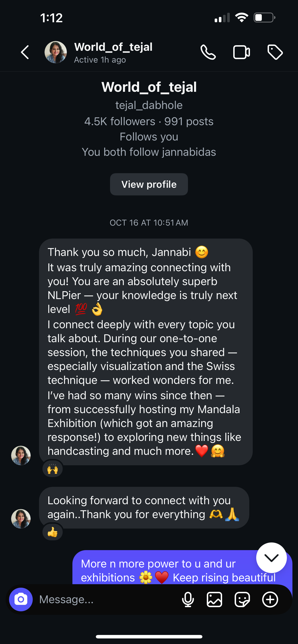298x644 pixels.
Task: Tap avatar beside the long thank-you message
Action: tap(21, 455)
